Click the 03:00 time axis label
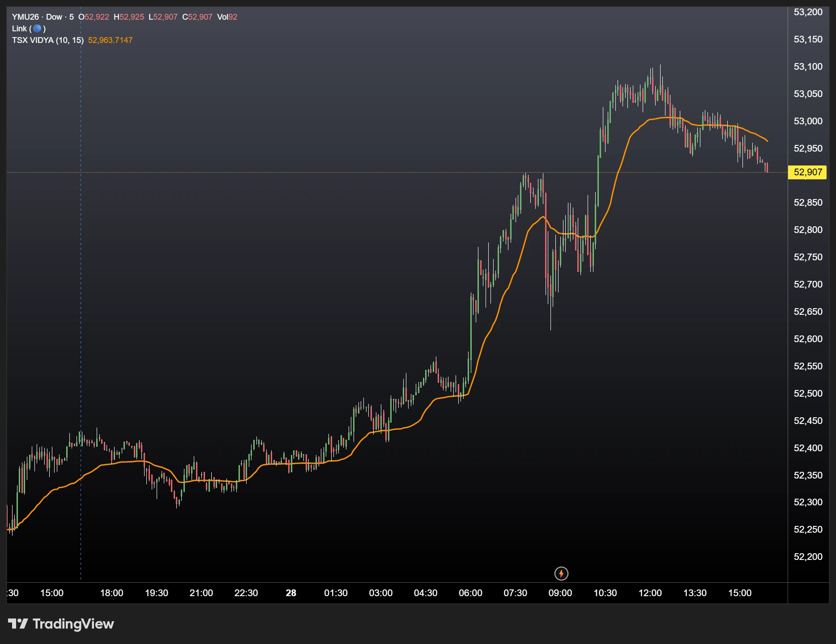This screenshot has height=644, width=836. coord(381,593)
